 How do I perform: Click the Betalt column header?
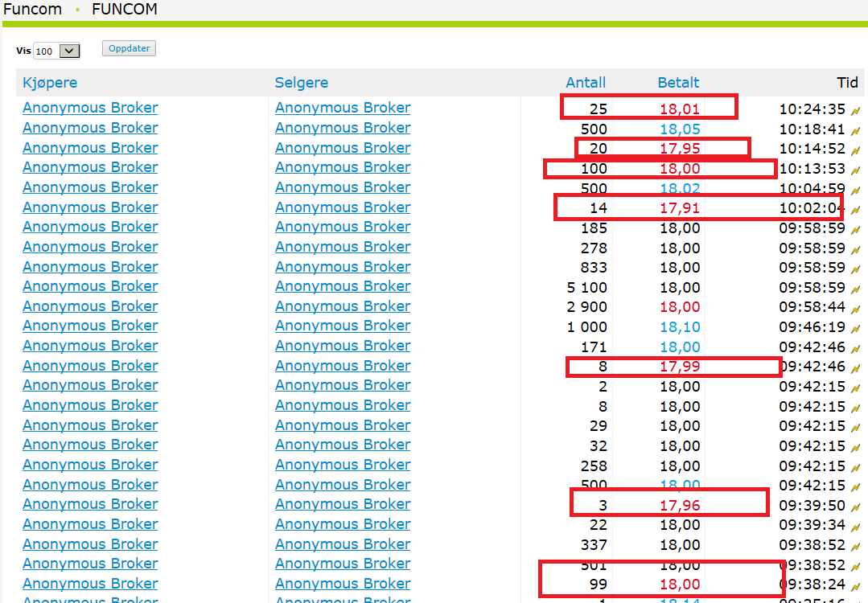[678, 83]
